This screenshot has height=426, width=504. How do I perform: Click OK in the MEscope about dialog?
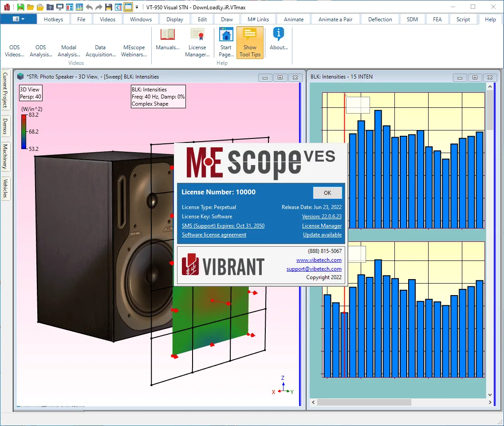click(x=327, y=193)
